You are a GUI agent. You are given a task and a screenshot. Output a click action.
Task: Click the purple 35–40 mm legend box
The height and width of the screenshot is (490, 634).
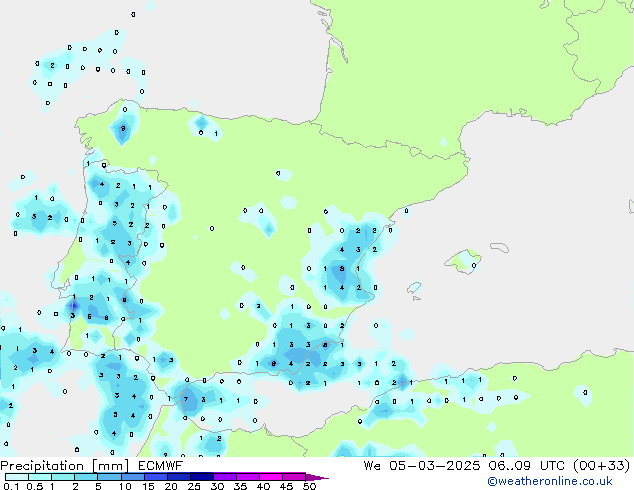tap(248, 477)
